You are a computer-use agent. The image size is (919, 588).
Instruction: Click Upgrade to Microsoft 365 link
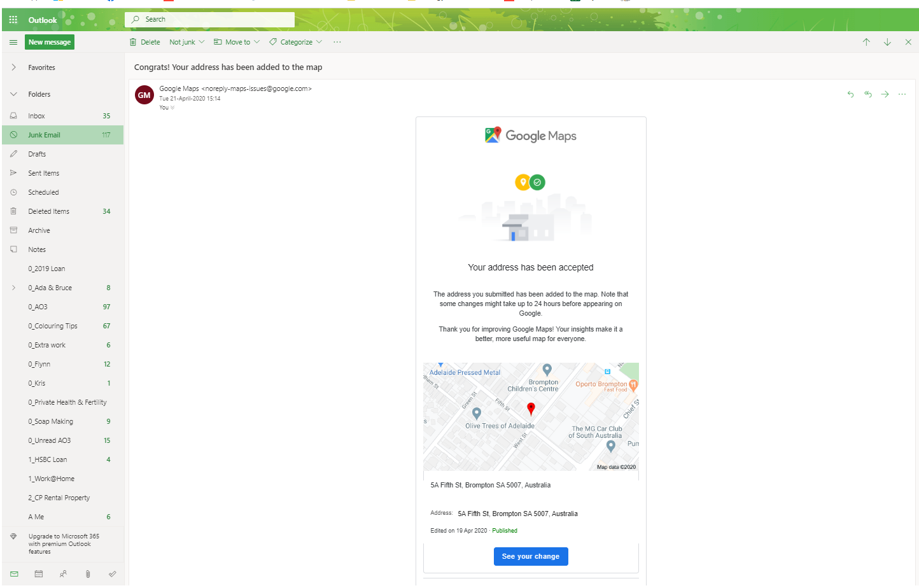tap(64, 544)
